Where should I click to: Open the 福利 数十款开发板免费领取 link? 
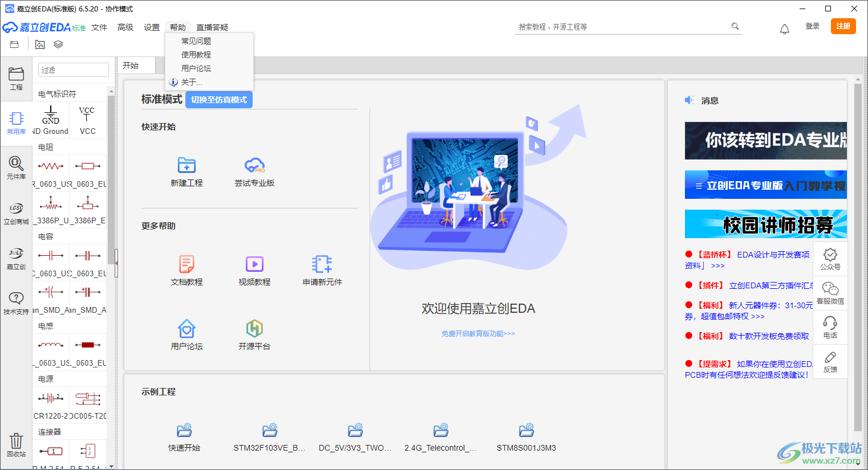tap(747, 336)
